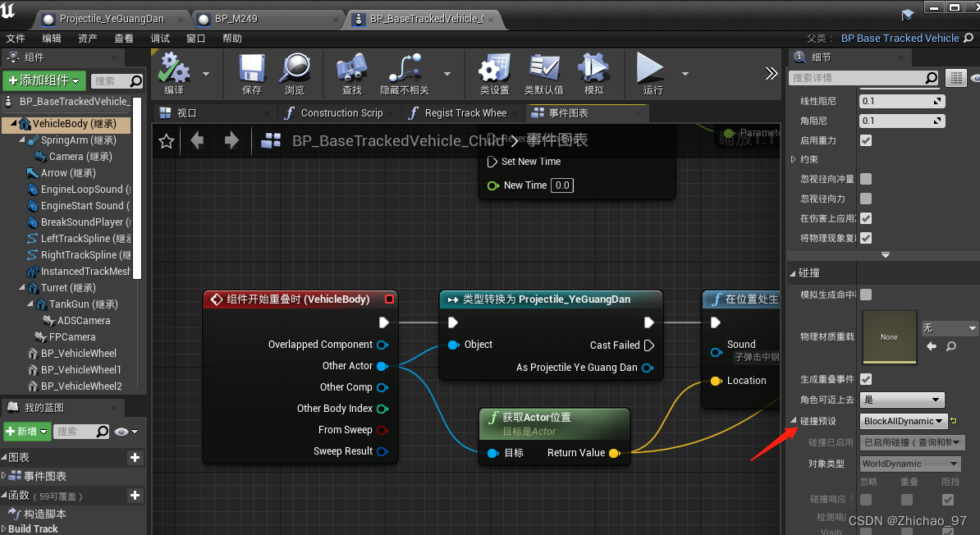Toggle 将物理现象复制 checkbox

click(866, 238)
